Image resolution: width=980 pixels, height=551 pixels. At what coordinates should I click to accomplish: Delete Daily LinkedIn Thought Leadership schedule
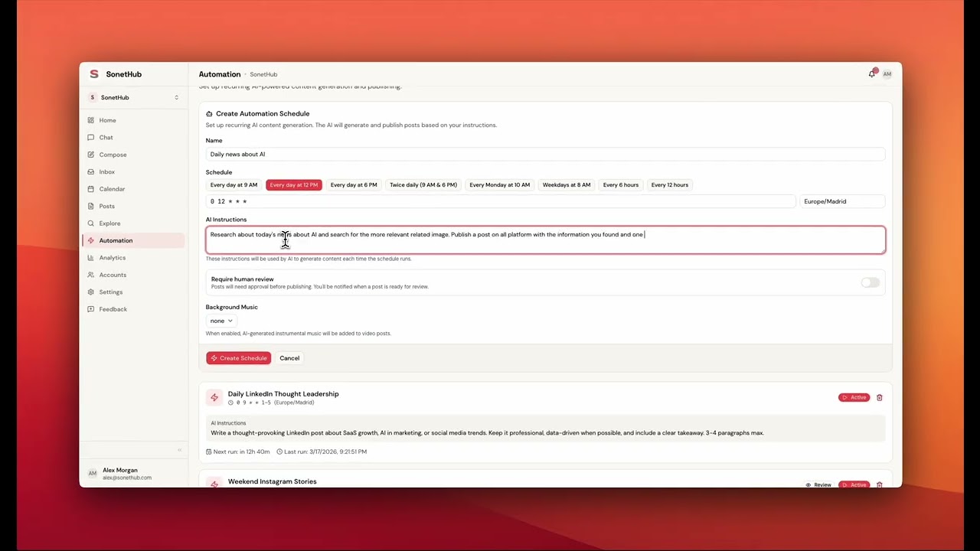pos(879,397)
